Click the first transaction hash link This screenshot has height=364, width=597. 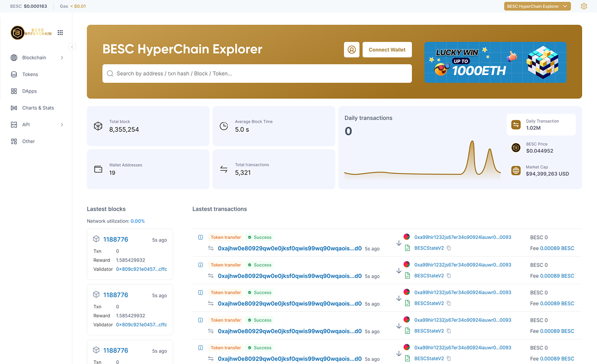pyautogui.click(x=289, y=248)
